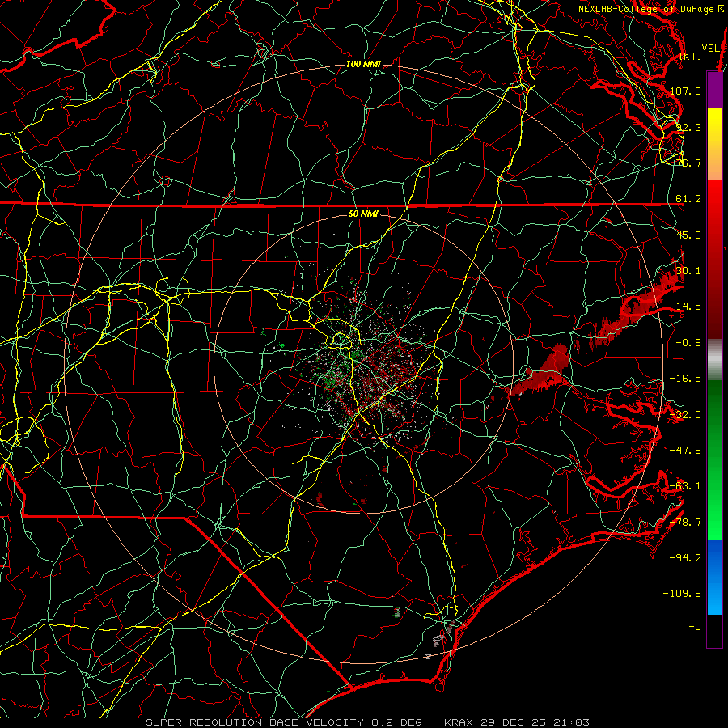Pick the purple segment of the color bar
The image size is (728, 728).
(714, 91)
